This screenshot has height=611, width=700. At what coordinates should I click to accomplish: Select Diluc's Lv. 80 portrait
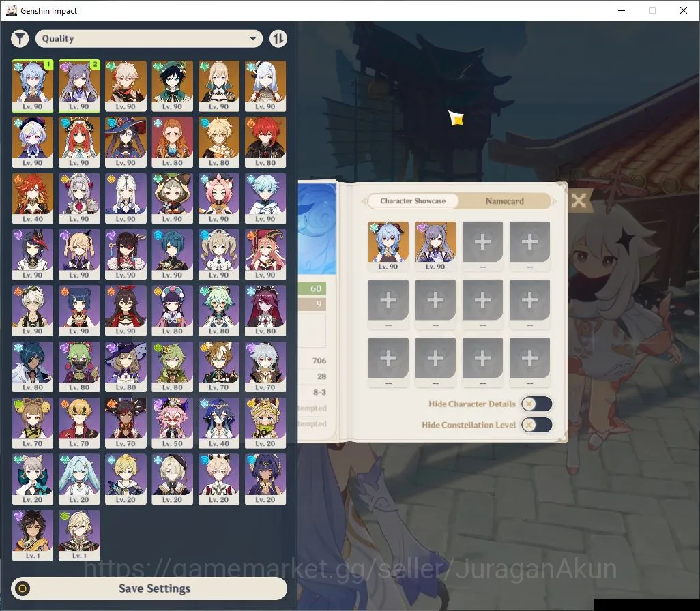pyautogui.click(x=265, y=143)
